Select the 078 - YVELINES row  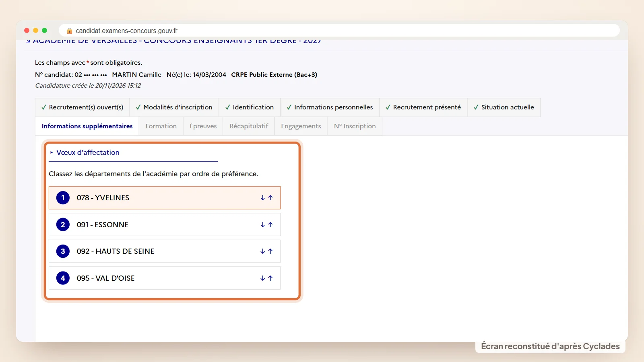(x=165, y=198)
